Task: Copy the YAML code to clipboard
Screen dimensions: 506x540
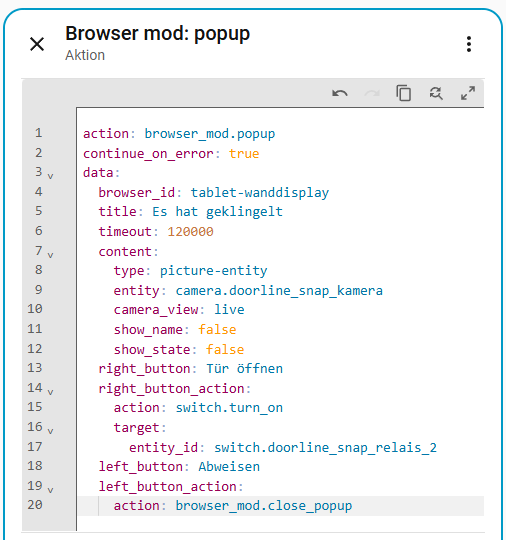Action: tap(404, 93)
